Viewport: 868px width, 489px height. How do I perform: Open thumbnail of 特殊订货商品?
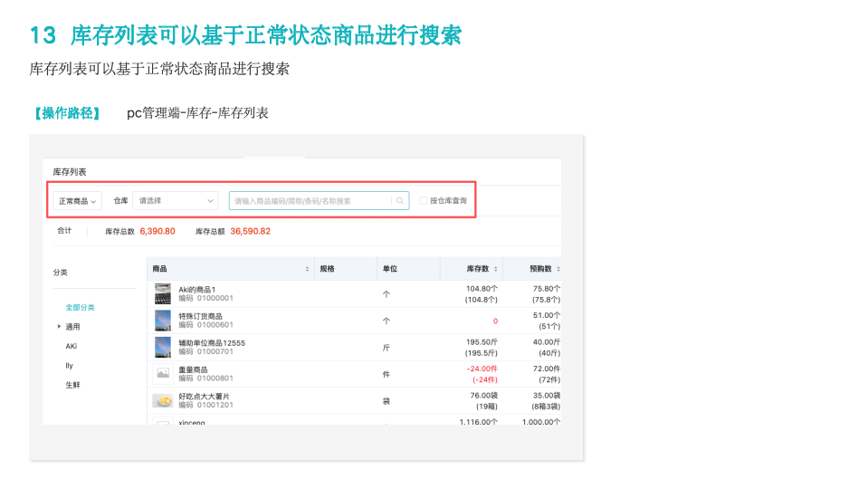pyautogui.click(x=163, y=321)
